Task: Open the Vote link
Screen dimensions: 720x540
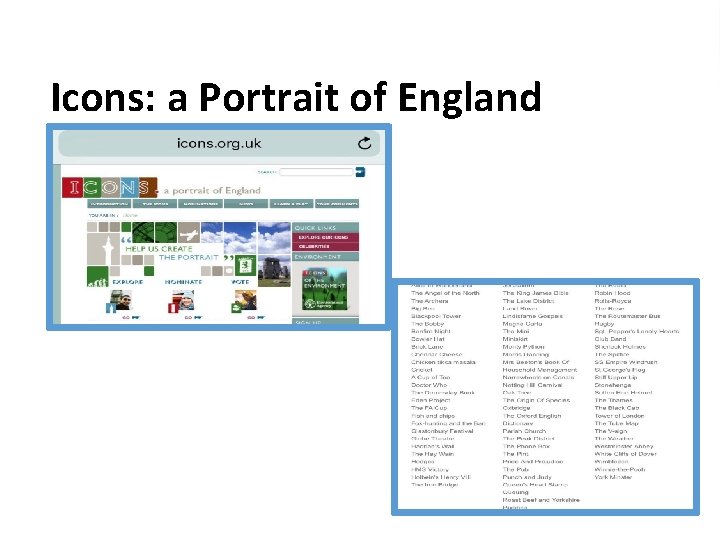Action: [x=240, y=282]
